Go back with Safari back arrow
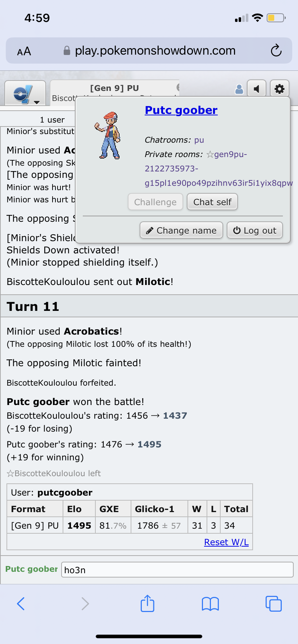Screen dimensions: 298x644 (21, 604)
